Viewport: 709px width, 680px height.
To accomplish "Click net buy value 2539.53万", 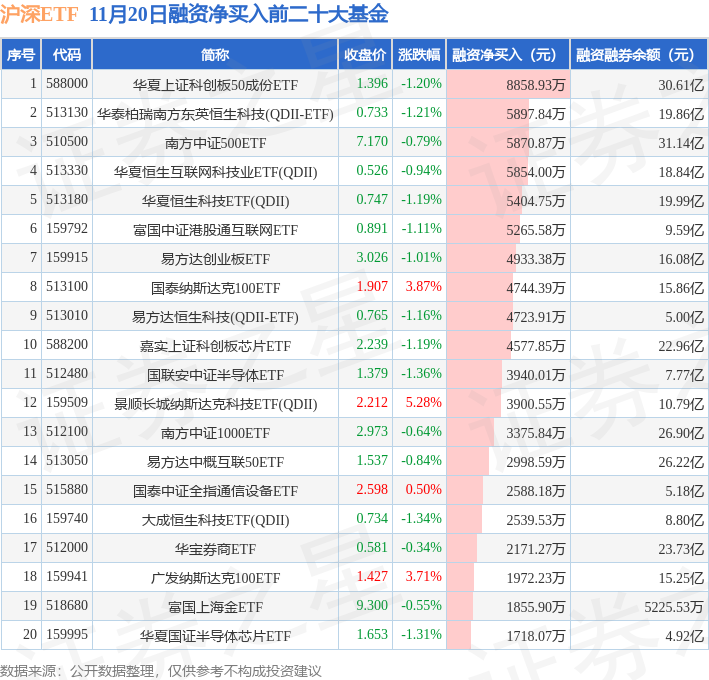I will [535, 520].
